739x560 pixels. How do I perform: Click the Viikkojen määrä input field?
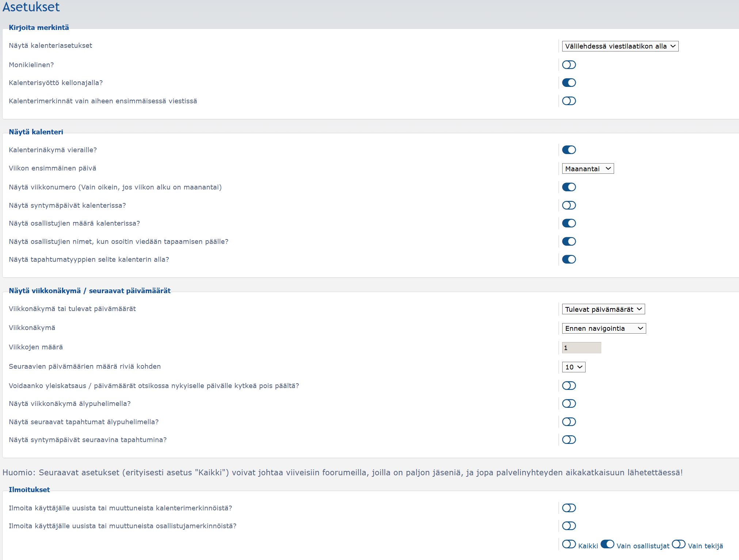click(x=581, y=348)
